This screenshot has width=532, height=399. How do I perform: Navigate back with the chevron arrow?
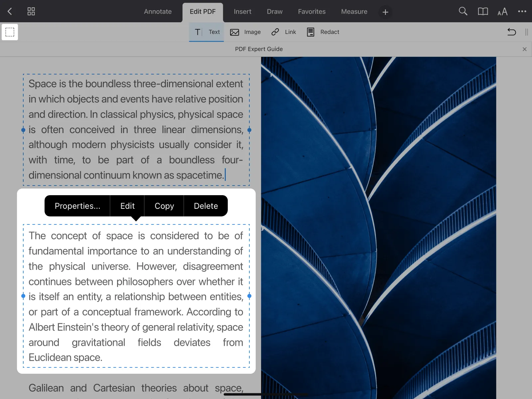[10, 11]
